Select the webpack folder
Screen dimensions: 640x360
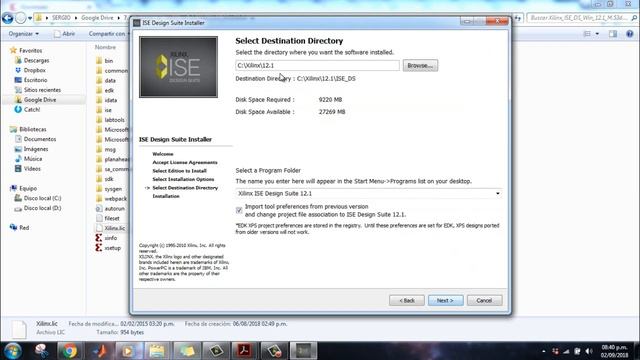point(116,199)
